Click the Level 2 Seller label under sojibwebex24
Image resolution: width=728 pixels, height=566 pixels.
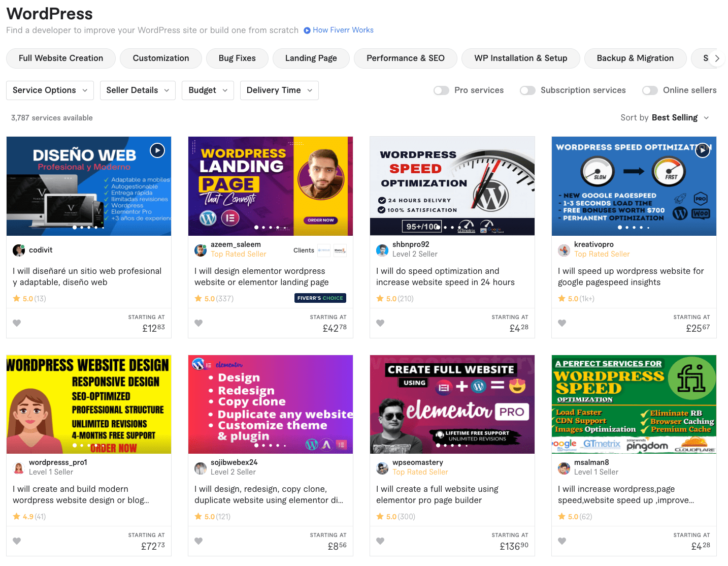point(233,472)
